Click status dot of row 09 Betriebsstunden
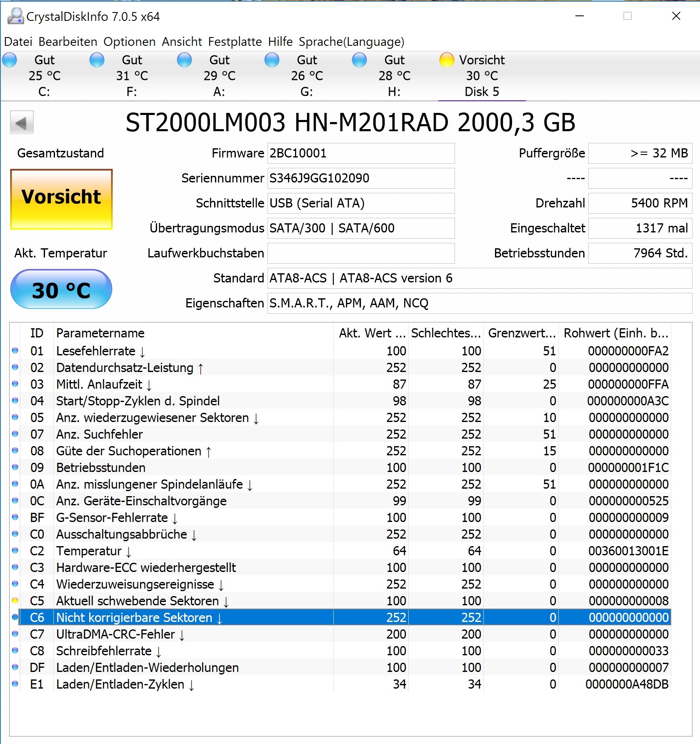Viewport: 700px width, 744px height. tap(15, 467)
